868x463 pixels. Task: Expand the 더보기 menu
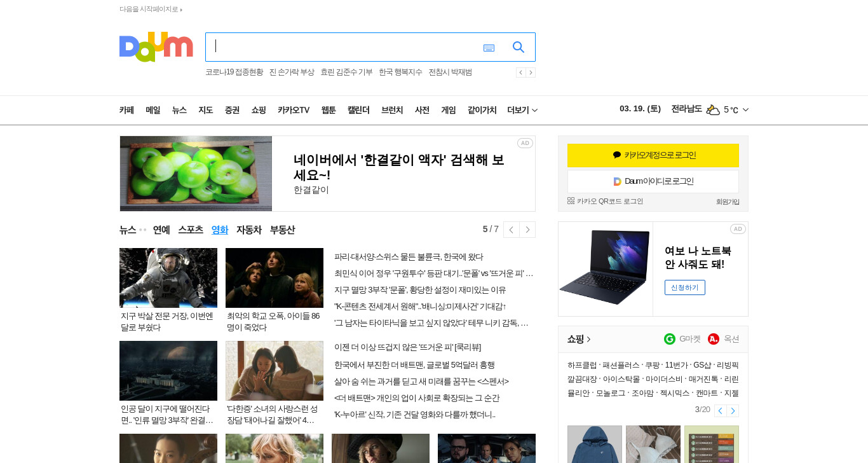click(522, 110)
